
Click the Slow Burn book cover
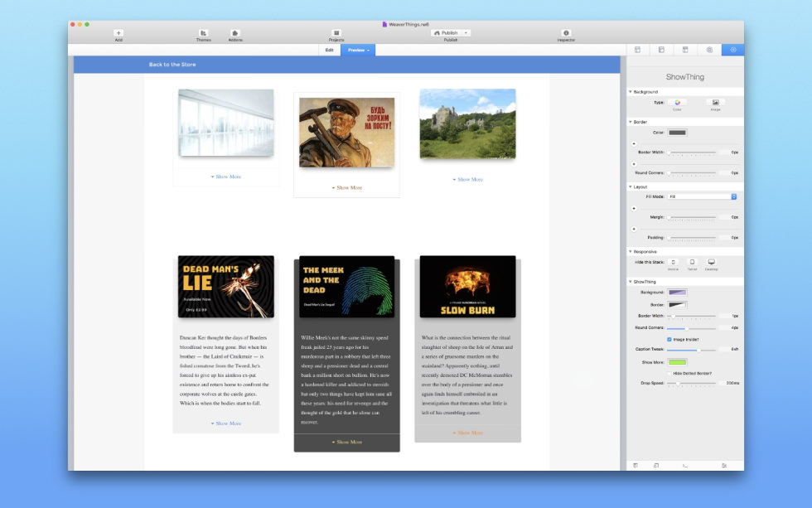pyautogui.click(x=467, y=287)
